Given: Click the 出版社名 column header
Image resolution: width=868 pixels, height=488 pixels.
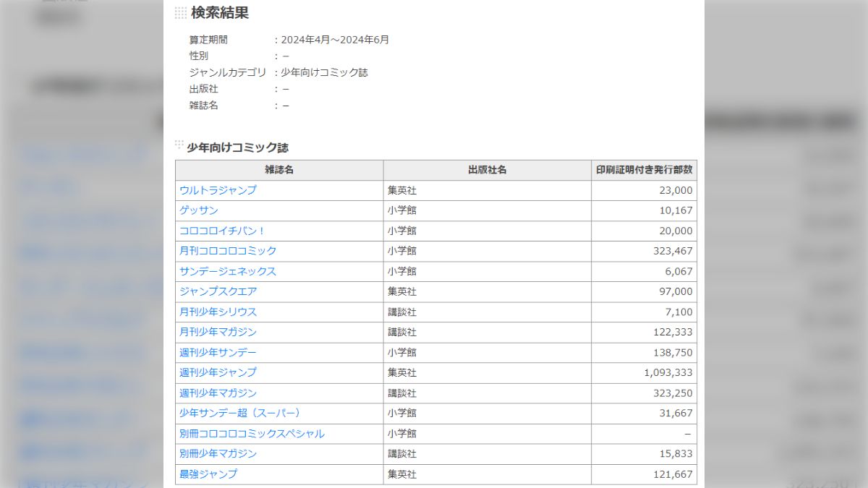Looking at the screenshot, I should (487, 170).
